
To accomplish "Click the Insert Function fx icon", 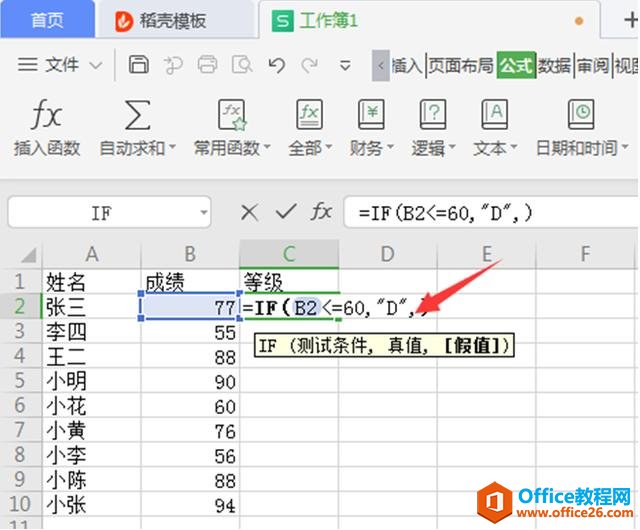I will 46,115.
